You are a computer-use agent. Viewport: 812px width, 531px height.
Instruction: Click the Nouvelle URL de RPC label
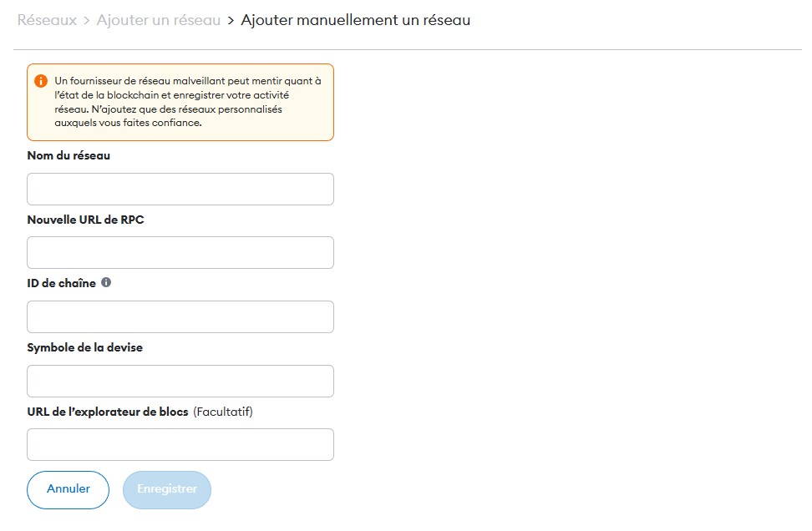point(85,220)
